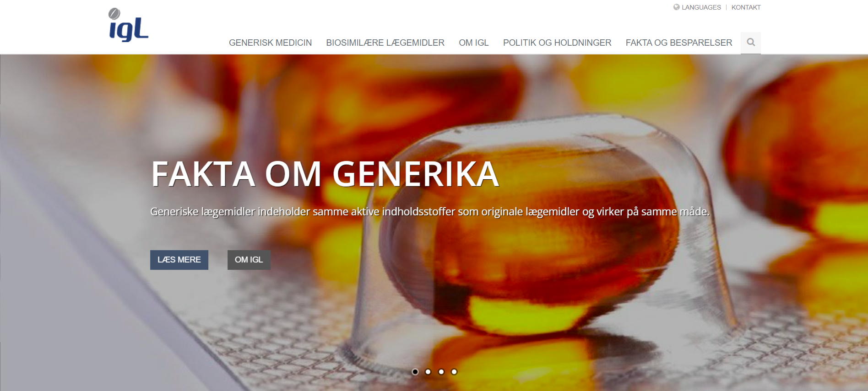The width and height of the screenshot is (868, 391).
Task: Click the Læs Mere button
Action: click(179, 260)
